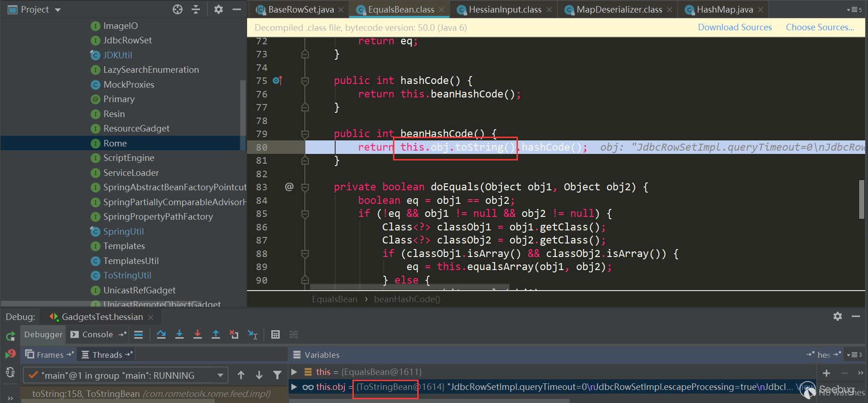Select the JDKUtil class in project tree
868x403 pixels.
point(117,55)
